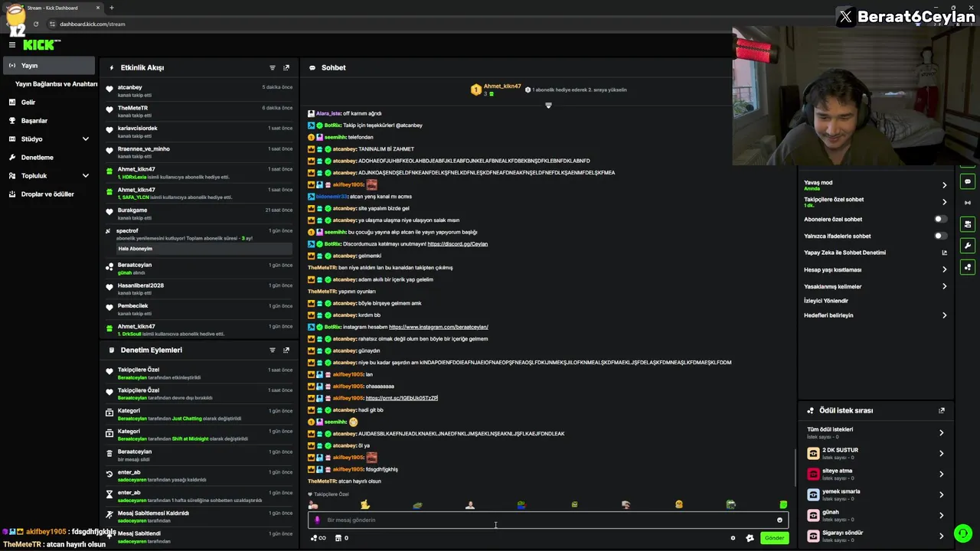The image size is (980, 551).
Task: Click the siteye atma reward icon
Action: point(813,474)
